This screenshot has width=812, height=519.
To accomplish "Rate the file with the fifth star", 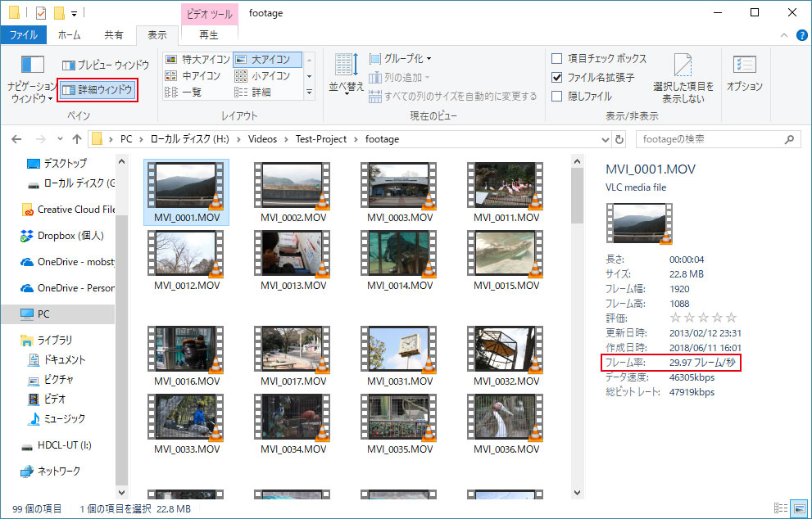I will point(731,317).
